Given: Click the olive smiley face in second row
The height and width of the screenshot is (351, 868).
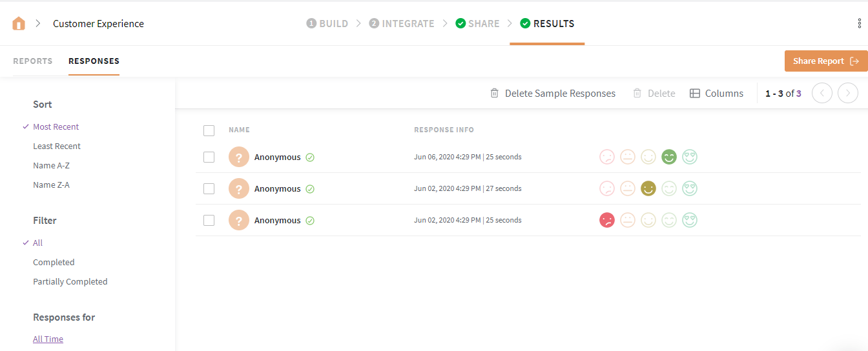Looking at the screenshot, I should [648, 188].
